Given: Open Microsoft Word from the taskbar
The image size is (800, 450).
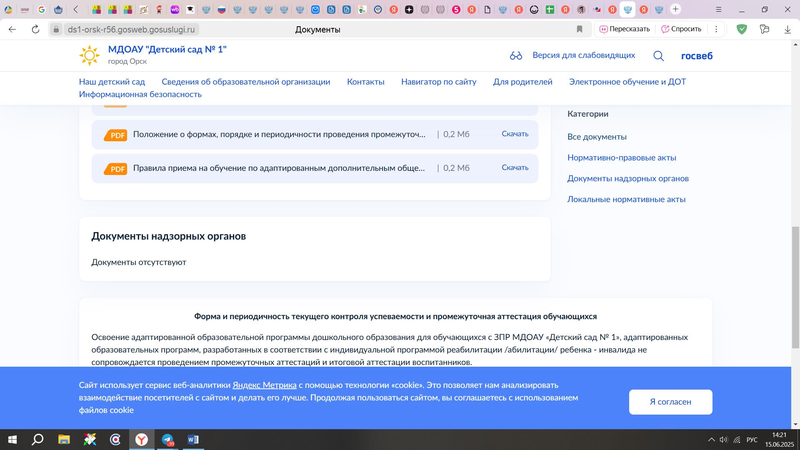Looking at the screenshot, I should click(193, 440).
